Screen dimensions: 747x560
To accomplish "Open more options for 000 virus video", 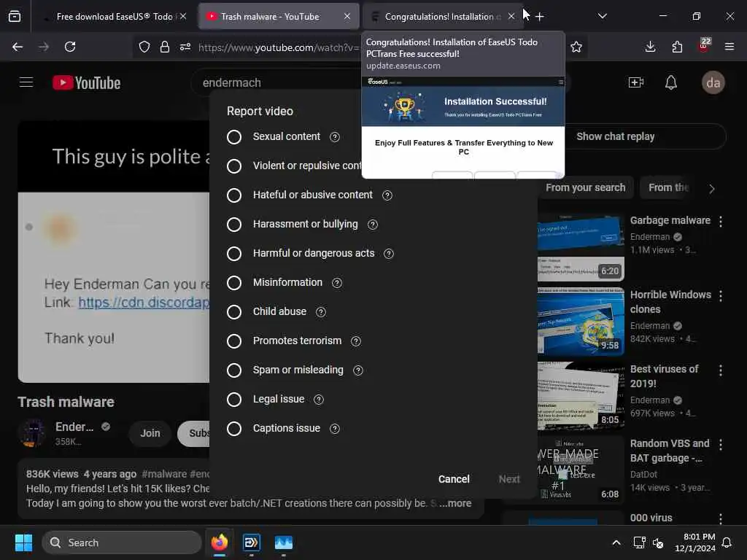I will click(x=721, y=518).
